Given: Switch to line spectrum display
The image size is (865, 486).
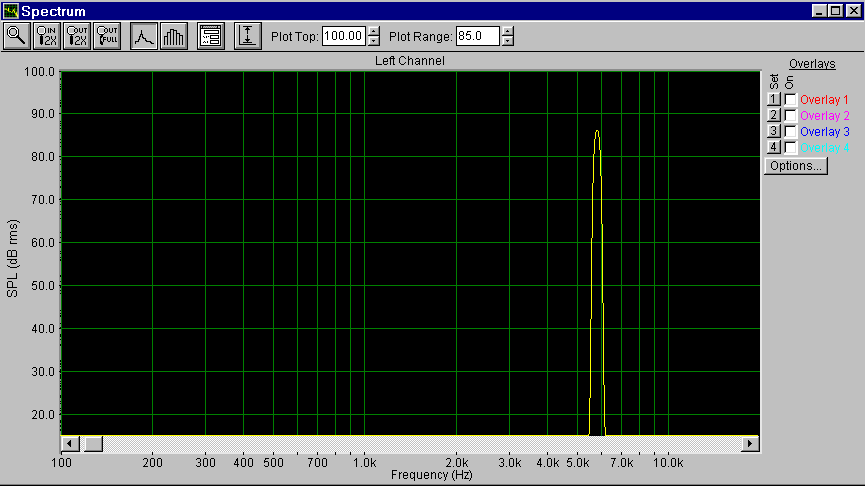Looking at the screenshot, I should pyautogui.click(x=143, y=36).
